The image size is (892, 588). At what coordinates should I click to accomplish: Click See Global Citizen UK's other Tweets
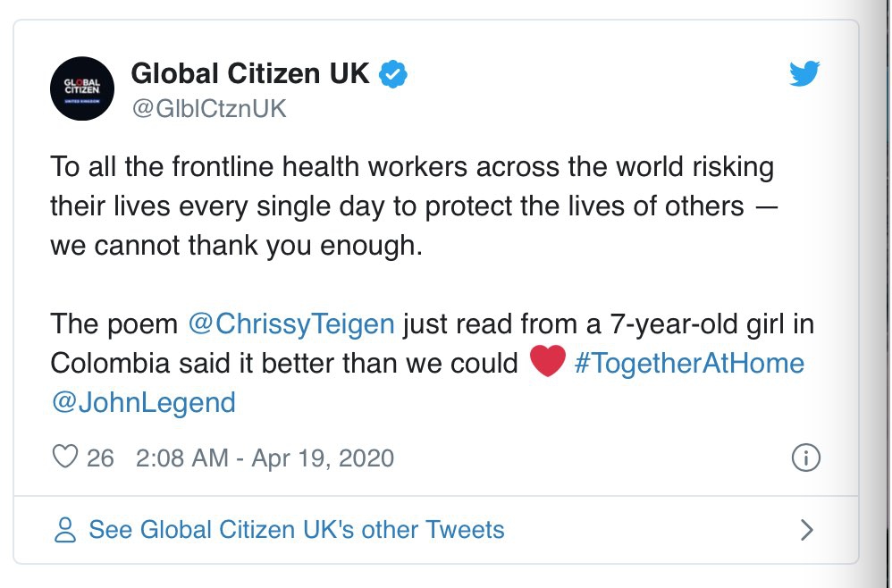tap(296, 530)
